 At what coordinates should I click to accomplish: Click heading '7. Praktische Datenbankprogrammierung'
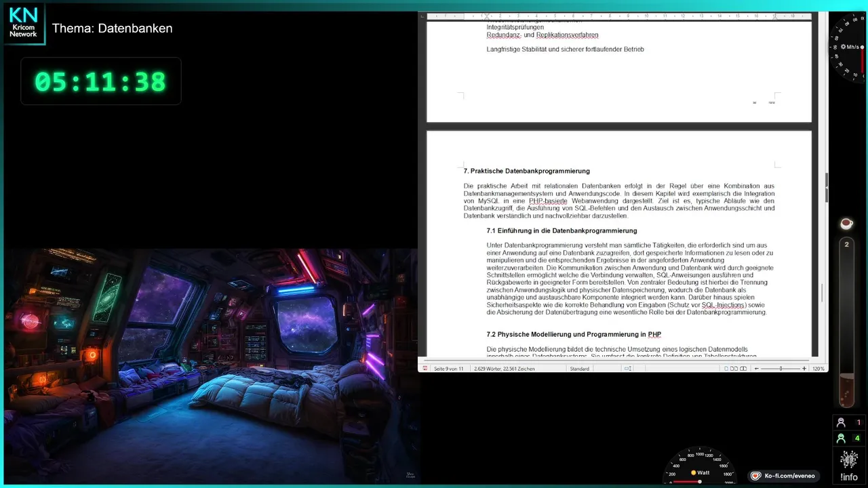tap(527, 171)
